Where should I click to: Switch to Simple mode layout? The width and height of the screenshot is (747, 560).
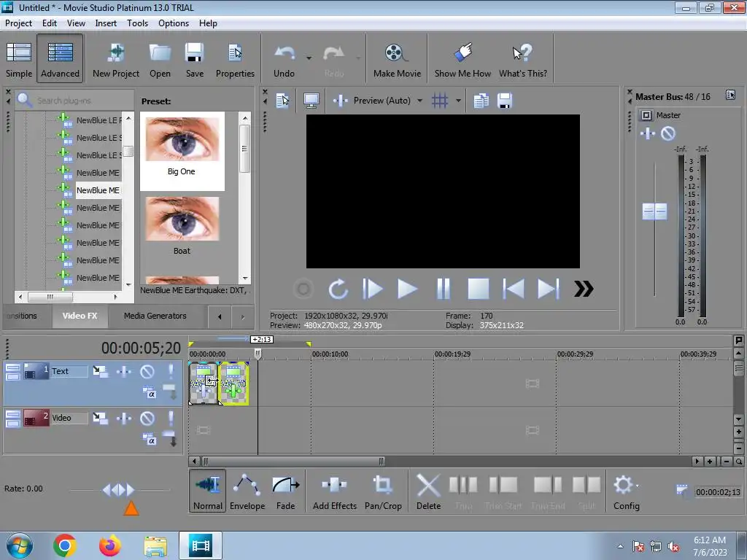click(x=19, y=59)
